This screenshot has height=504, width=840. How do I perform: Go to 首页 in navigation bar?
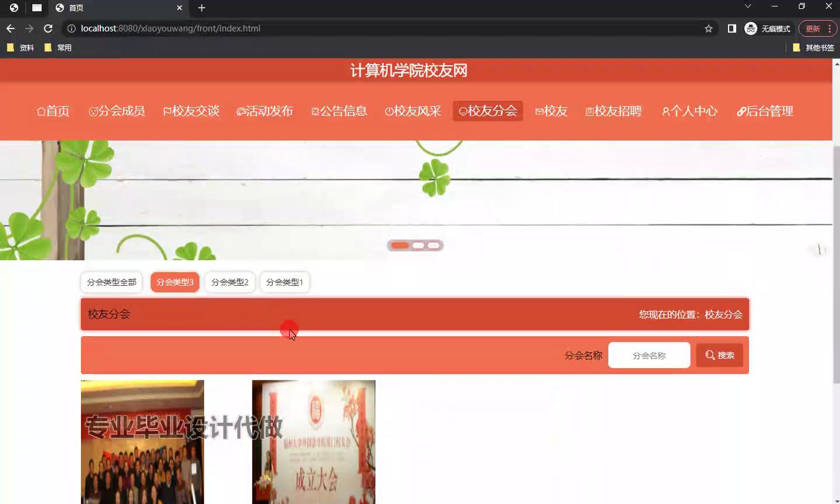click(53, 111)
